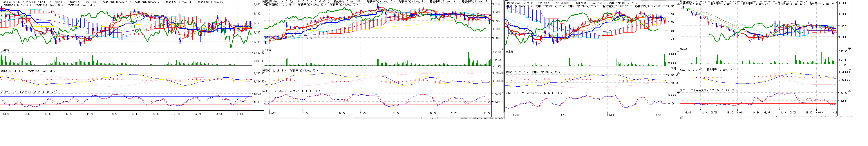Image resolution: width=868 pixels, height=146 pixels.
Task: Click the horizontal scrollbar under 15-minute chart
Action: coord(387,118)
